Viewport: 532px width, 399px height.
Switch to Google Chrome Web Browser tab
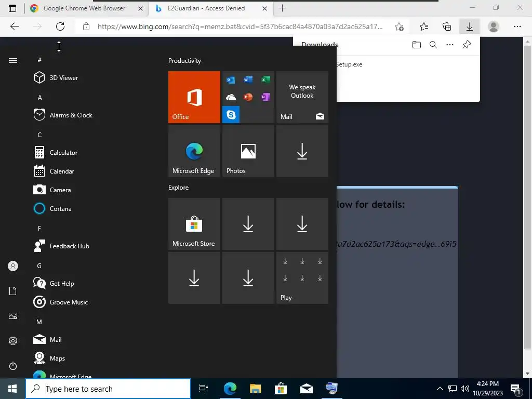tap(84, 8)
